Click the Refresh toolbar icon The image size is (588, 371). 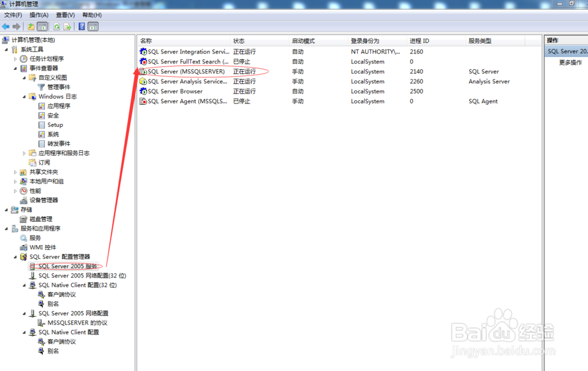pos(56,26)
